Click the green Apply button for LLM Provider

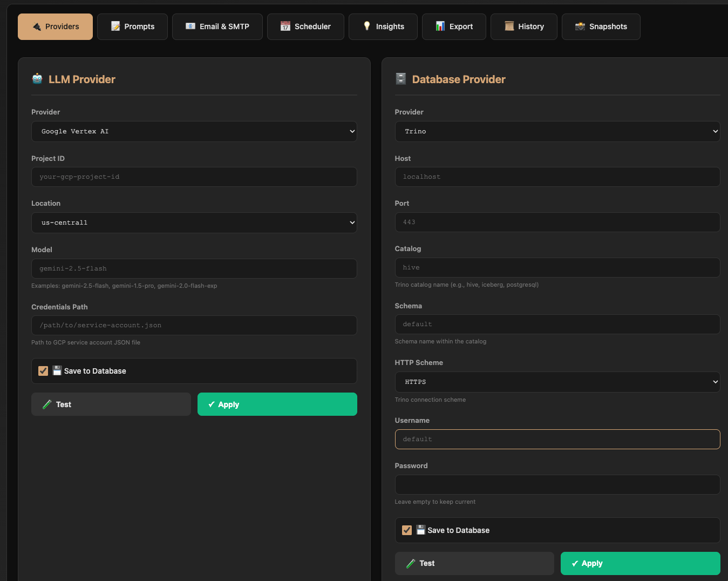coord(277,404)
